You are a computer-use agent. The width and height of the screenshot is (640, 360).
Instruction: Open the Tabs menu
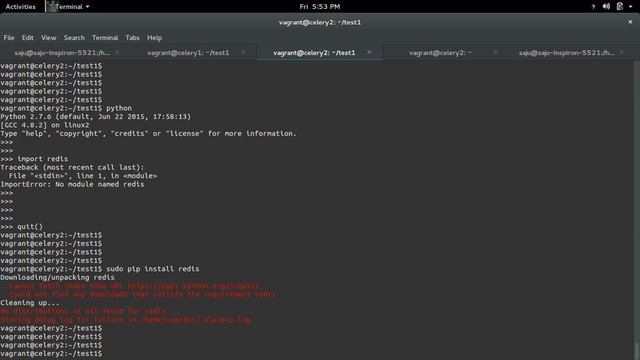point(132,38)
